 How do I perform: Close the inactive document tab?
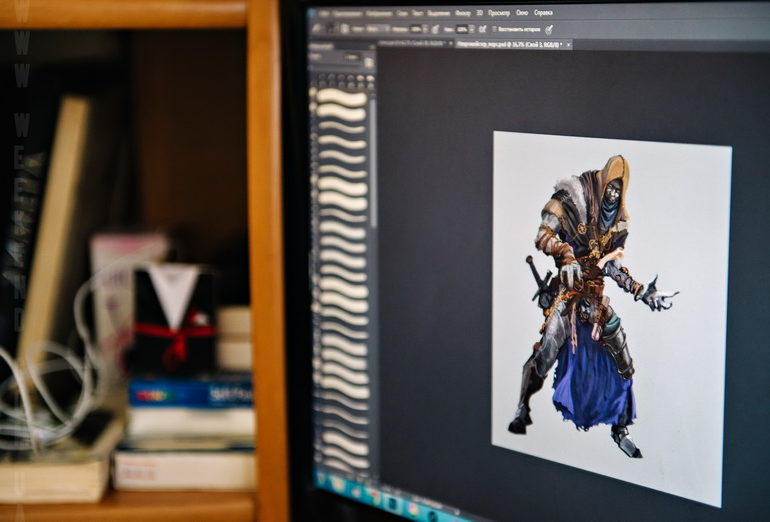pyautogui.click(x=450, y=43)
